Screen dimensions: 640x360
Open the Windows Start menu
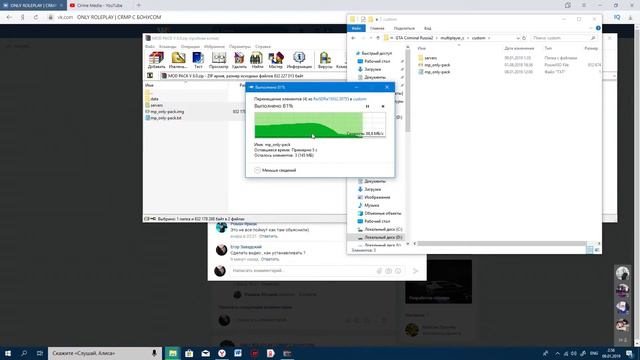click(8, 353)
